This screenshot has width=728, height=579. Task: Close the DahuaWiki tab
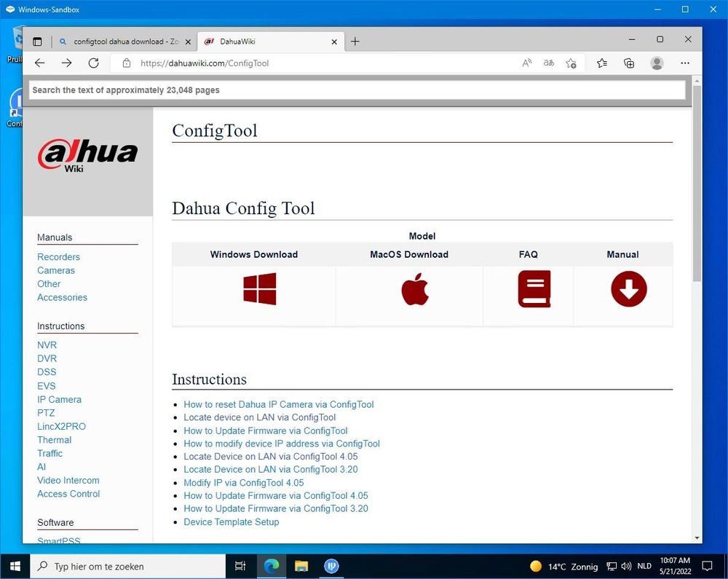tap(334, 42)
